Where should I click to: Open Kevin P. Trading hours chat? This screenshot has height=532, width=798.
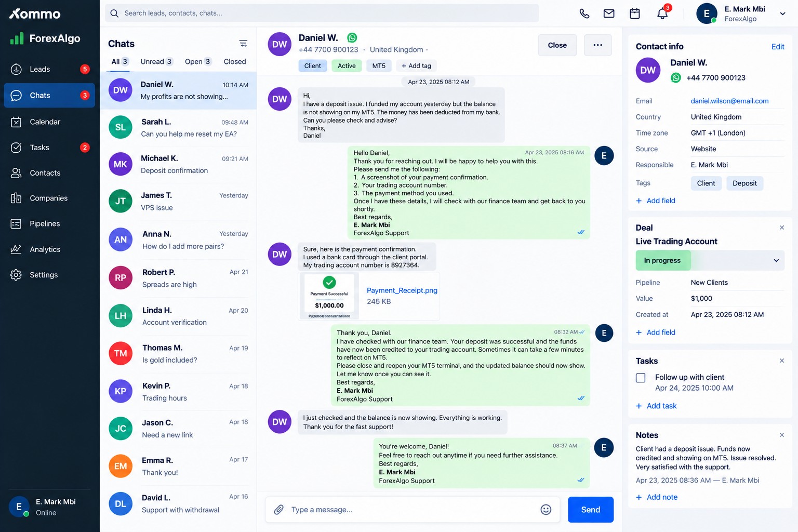178,391
